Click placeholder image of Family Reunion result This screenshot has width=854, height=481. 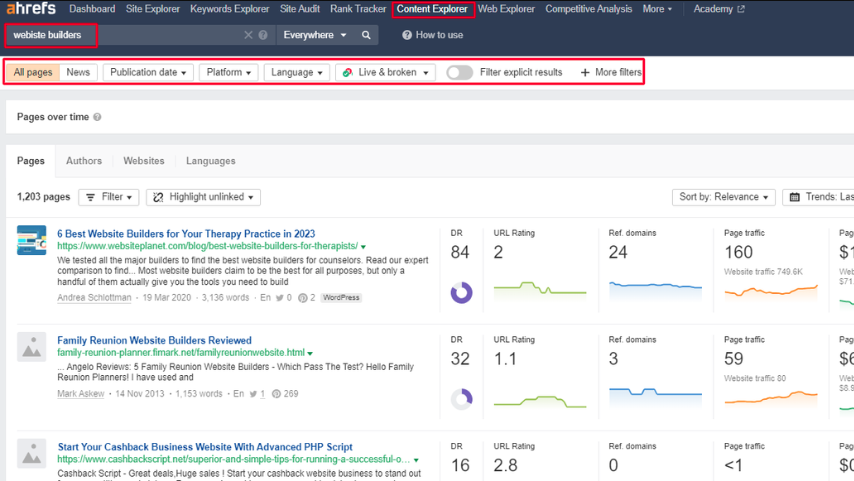point(32,347)
